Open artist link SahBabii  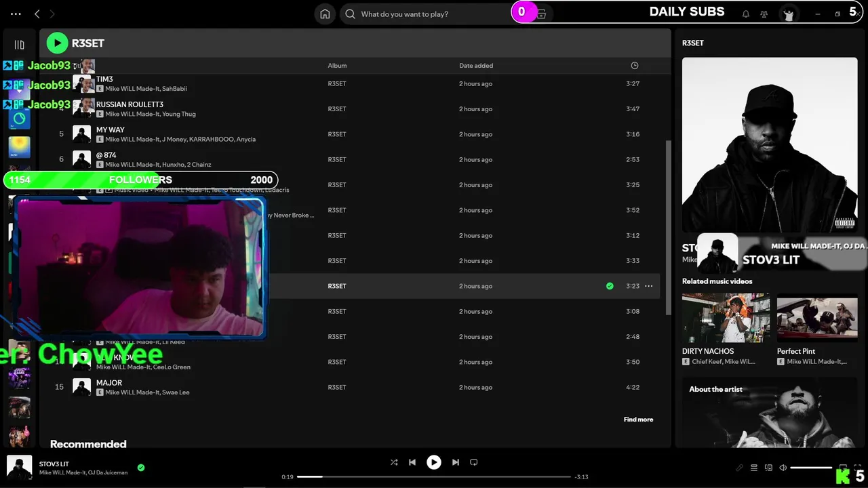tap(174, 89)
